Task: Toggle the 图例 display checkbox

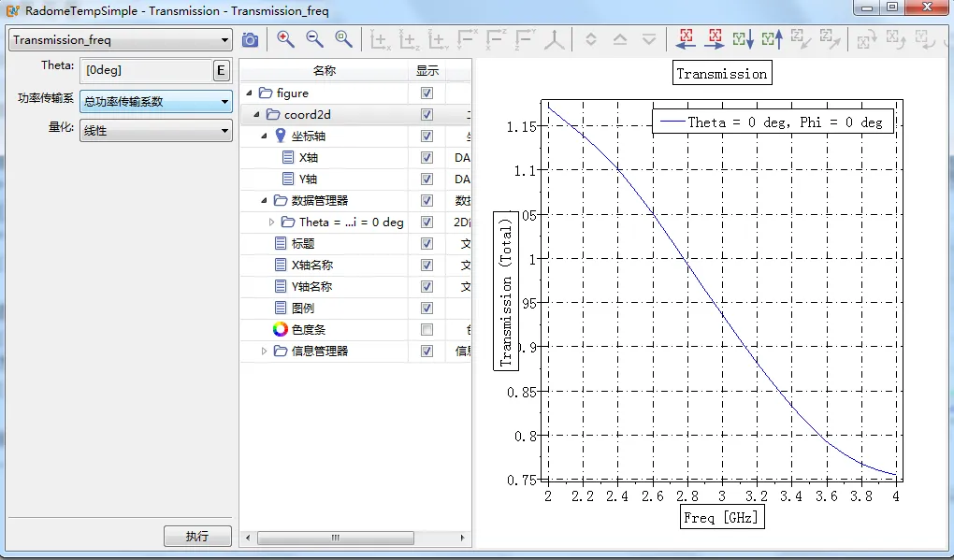Action: point(426,309)
